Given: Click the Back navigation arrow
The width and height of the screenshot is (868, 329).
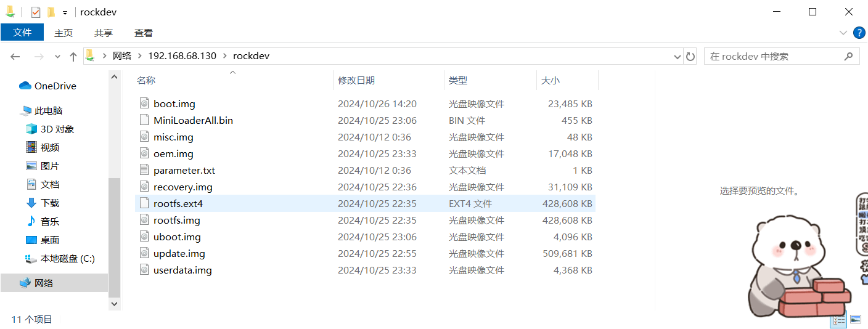Looking at the screenshot, I should coord(15,56).
